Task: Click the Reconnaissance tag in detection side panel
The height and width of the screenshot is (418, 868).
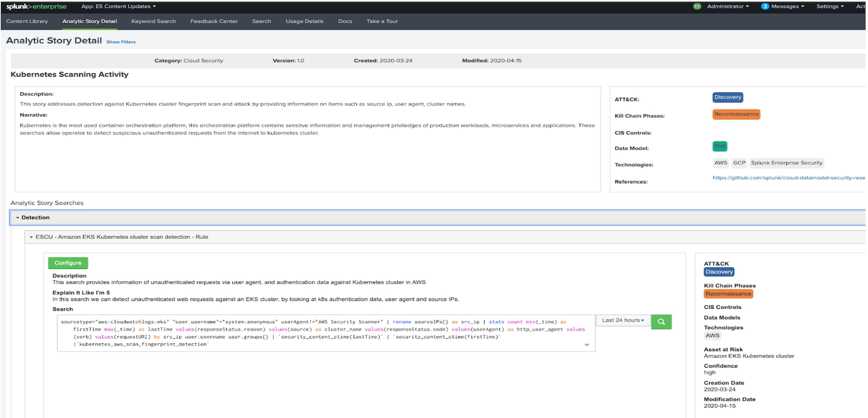Action: click(729, 294)
